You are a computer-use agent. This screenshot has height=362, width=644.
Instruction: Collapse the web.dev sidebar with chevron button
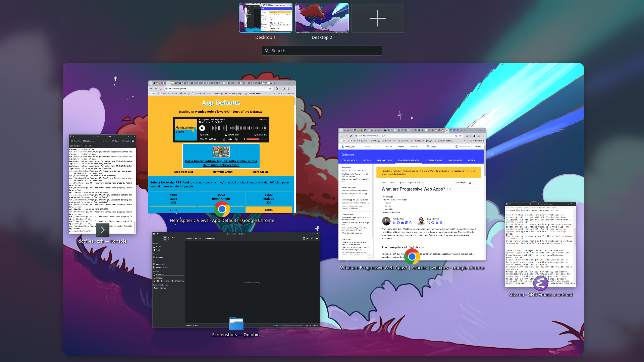[370, 256]
